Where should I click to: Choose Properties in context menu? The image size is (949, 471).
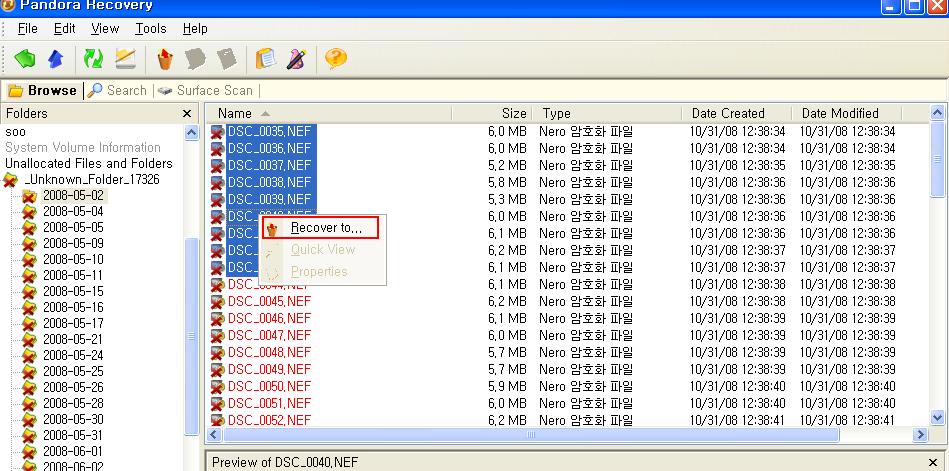[319, 272]
